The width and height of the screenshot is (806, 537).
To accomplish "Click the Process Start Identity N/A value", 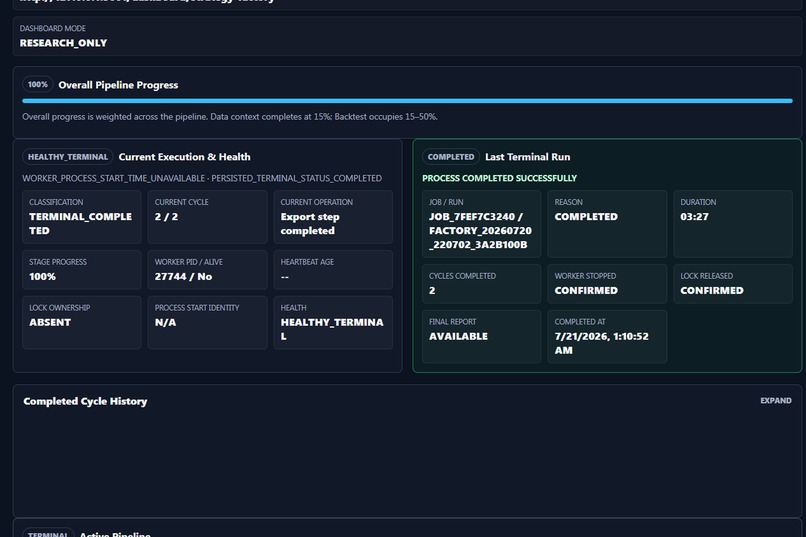I will [x=165, y=322].
